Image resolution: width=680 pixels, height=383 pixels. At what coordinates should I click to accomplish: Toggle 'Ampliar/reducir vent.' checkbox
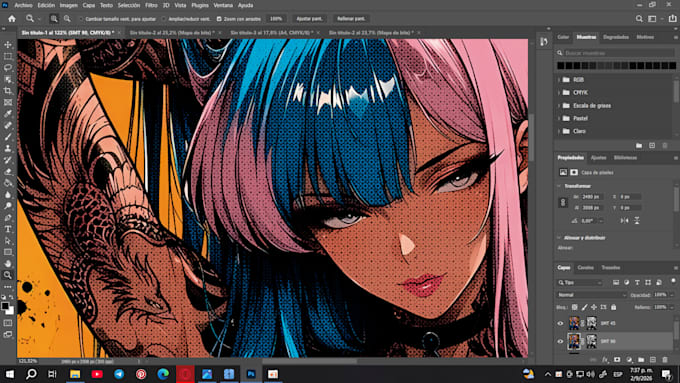coord(163,19)
